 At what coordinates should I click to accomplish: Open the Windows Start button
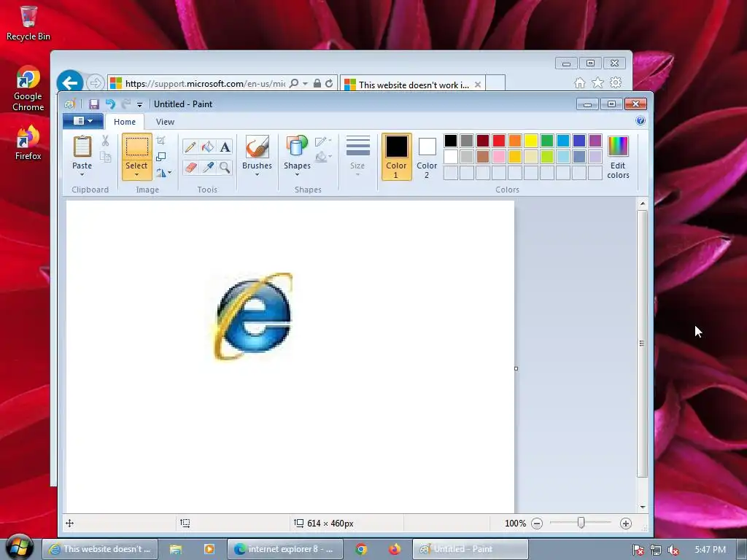point(19,548)
